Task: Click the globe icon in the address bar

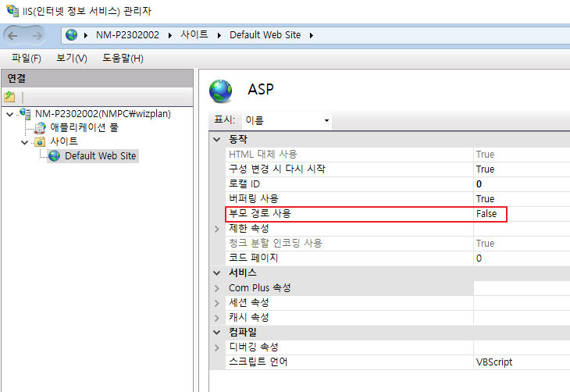Action: click(71, 35)
